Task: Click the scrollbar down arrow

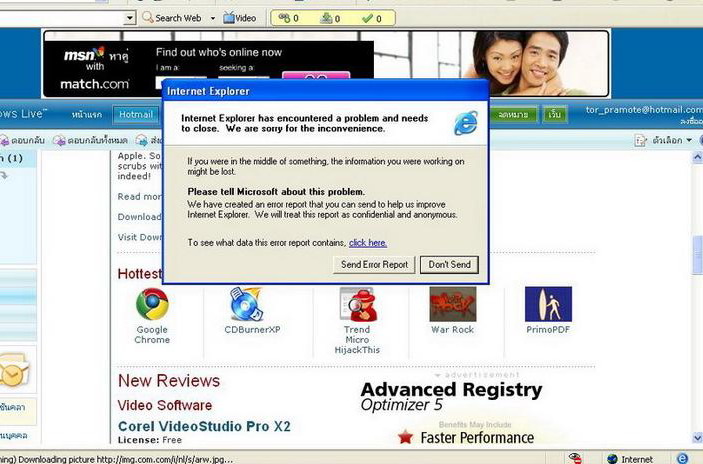Action: 697,438
